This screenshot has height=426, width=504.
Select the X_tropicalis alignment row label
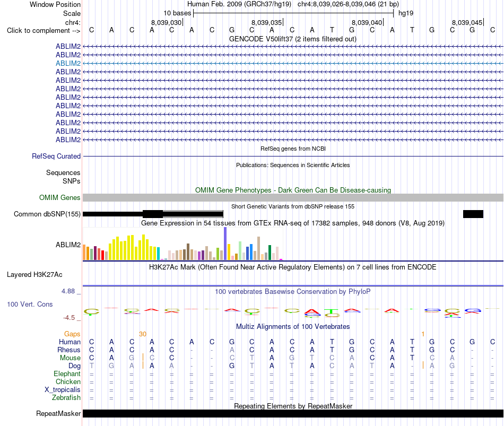[x=63, y=390]
